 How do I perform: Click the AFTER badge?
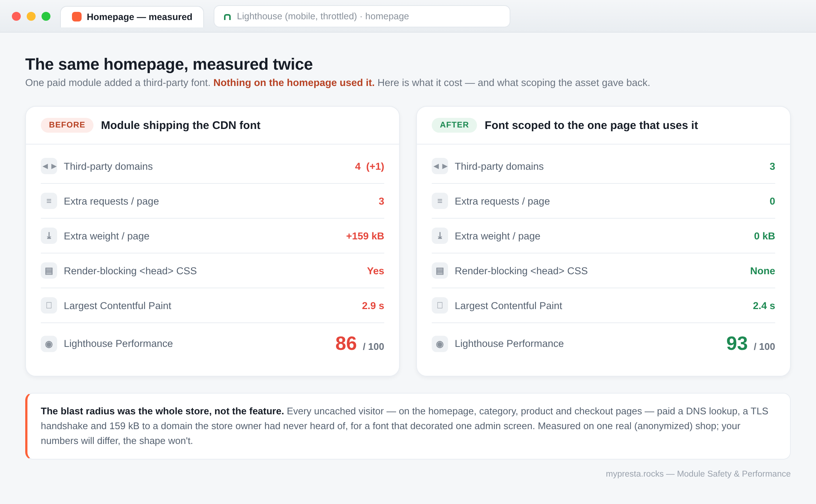[454, 125]
